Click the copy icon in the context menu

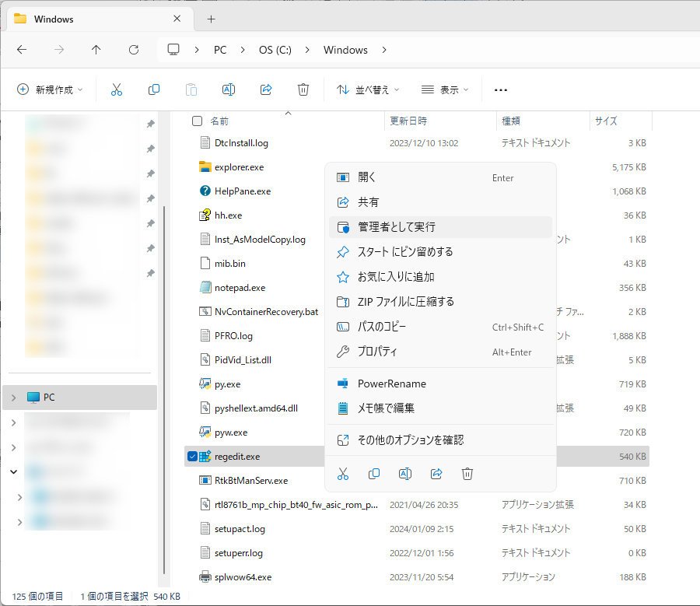tap(374, 474)
